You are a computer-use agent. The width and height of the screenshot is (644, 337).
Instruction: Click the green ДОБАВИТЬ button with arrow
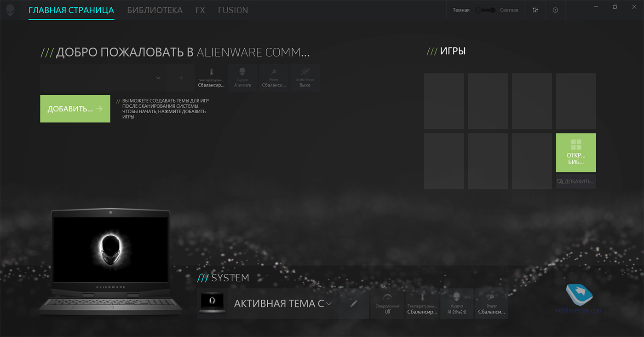pos(75,109)
